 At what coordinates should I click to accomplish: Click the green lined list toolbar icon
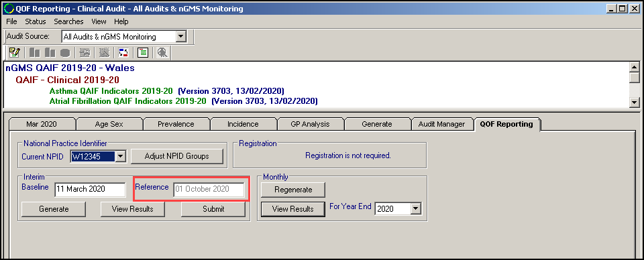[x=142, y=52]
